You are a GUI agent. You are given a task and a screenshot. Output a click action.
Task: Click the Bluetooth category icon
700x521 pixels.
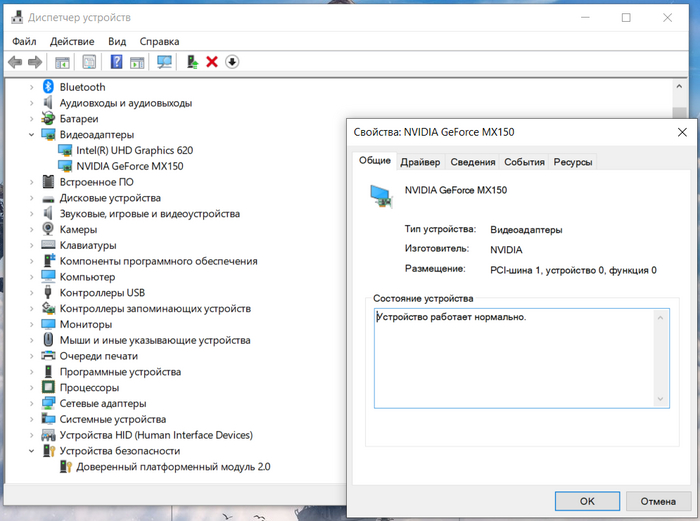point(48,87)
